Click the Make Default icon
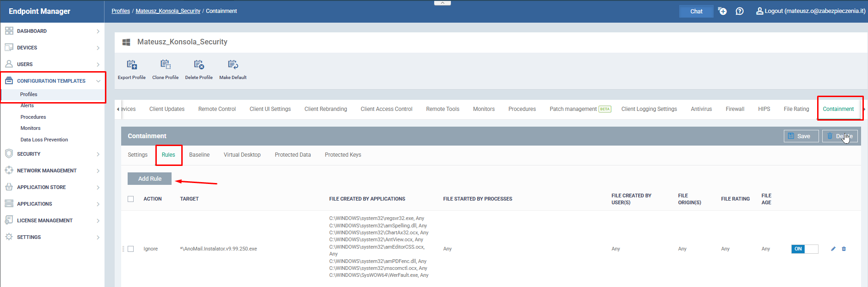This screenshot has width=868, height=287. 233,65
